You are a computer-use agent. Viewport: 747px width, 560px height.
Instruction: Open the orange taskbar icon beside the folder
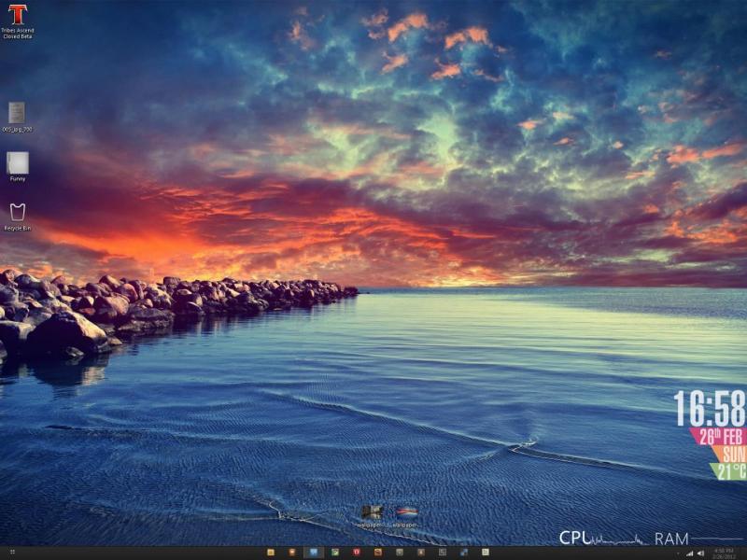tap(291, 553)
